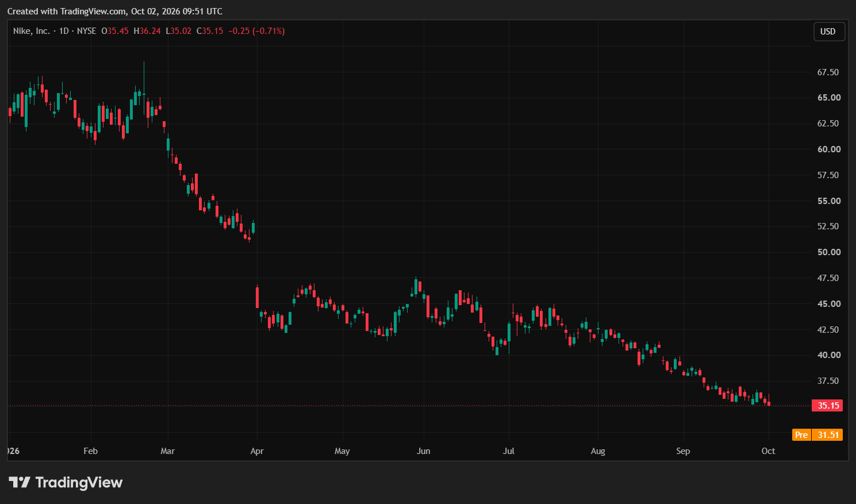Click the Feb label on time axis

coord(91,451)
